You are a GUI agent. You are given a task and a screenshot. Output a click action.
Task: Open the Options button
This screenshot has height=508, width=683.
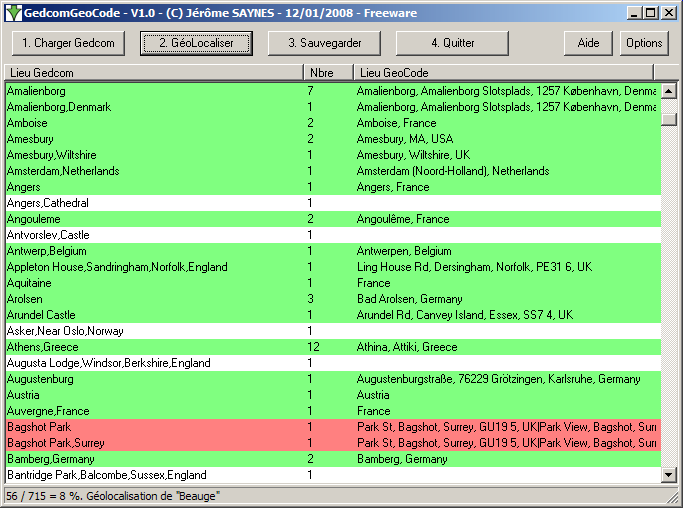(644, 43)
